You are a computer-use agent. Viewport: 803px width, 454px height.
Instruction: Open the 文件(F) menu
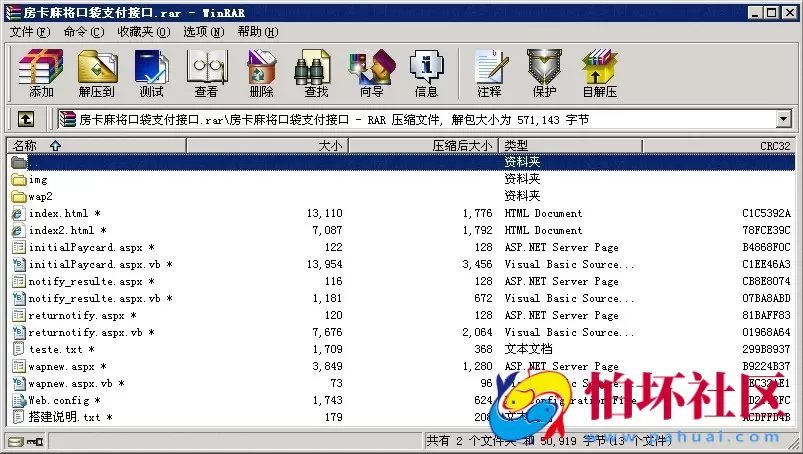point(30,32)
